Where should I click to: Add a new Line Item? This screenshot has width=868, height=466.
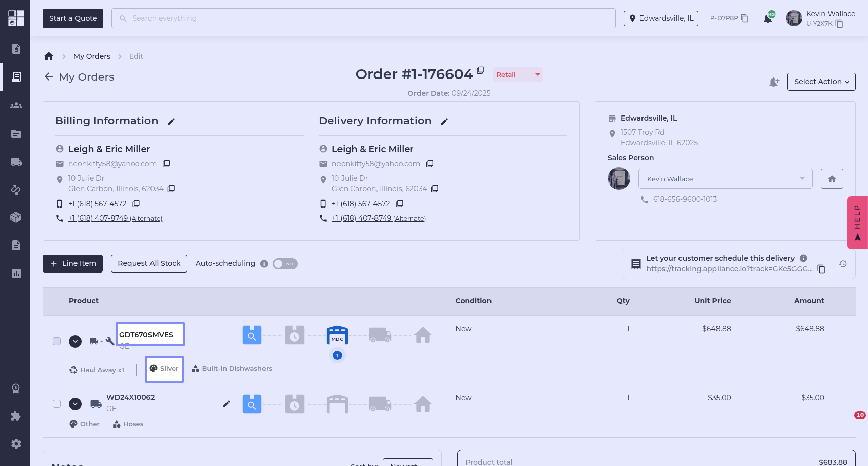click(x=73, y=263)
